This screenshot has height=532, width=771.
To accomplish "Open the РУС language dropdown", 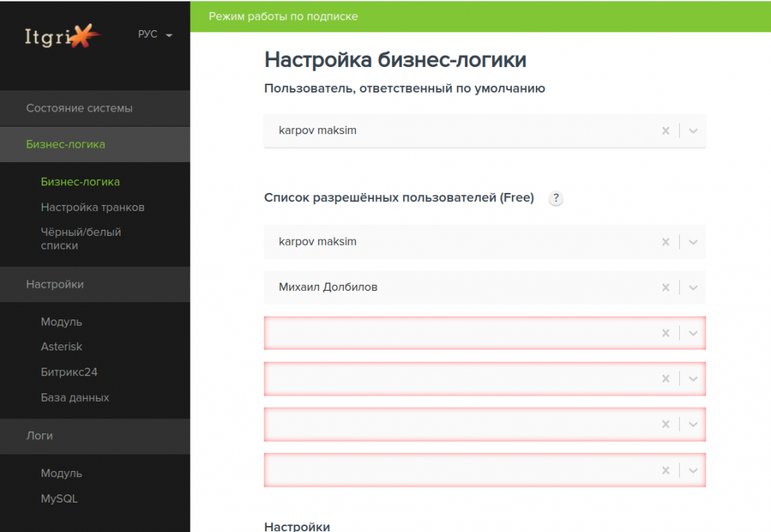I will click(x=155, y=35).
